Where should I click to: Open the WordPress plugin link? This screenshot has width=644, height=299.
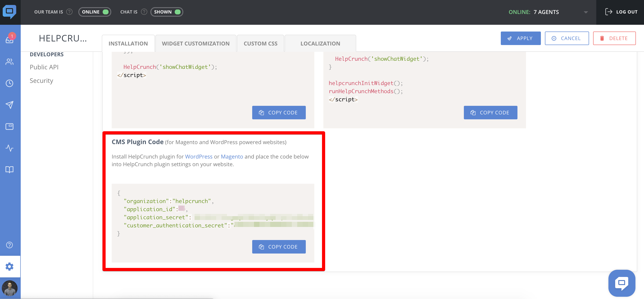point(199,156)
